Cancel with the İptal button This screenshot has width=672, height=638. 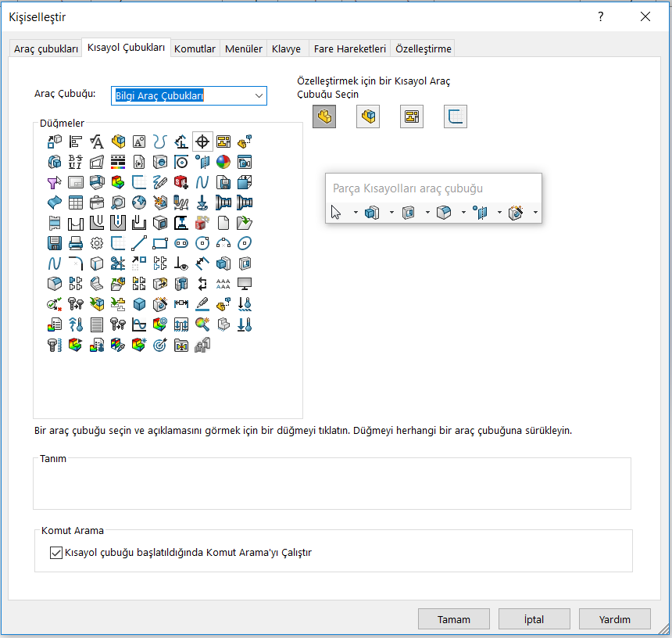click(x=534, y=619)
